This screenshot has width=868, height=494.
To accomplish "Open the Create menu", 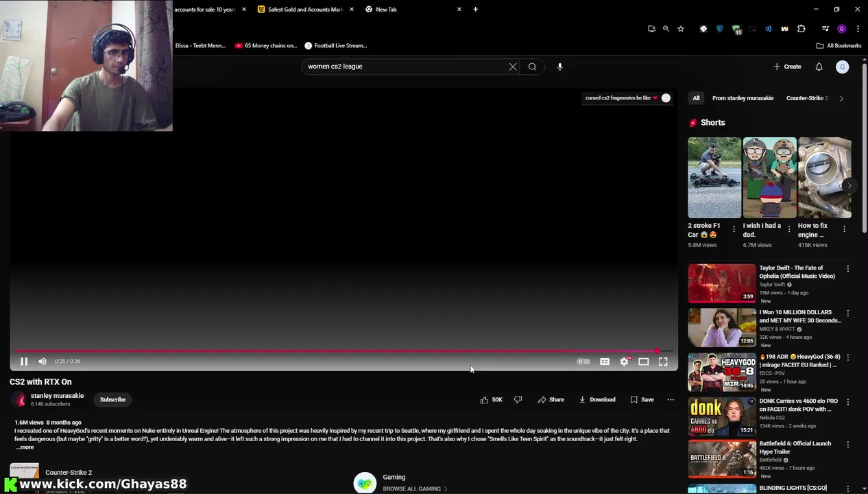I will pos(787,67).
